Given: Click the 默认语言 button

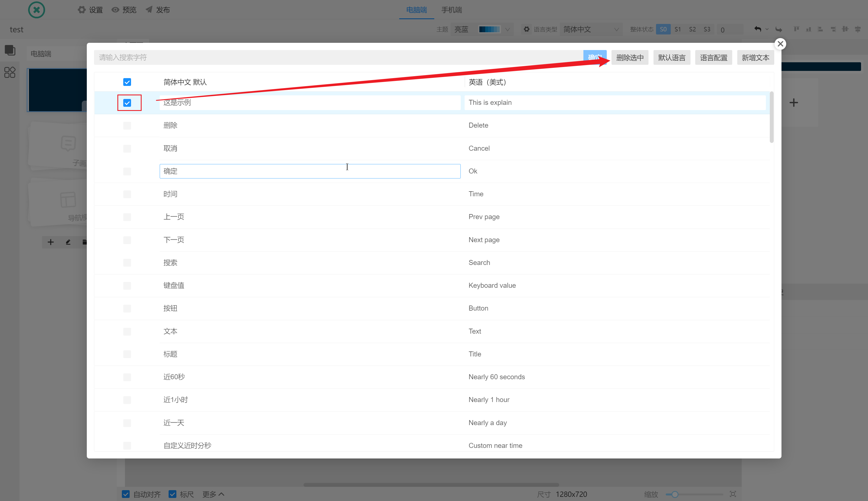Looking at the screenshot, I should click(672, 58).
